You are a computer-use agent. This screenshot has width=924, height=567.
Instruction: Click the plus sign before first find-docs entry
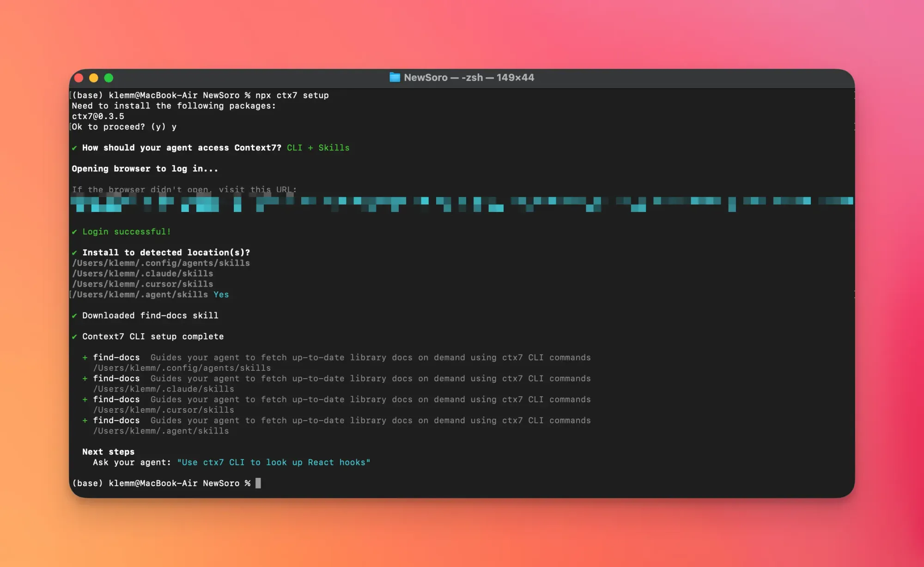85,357
